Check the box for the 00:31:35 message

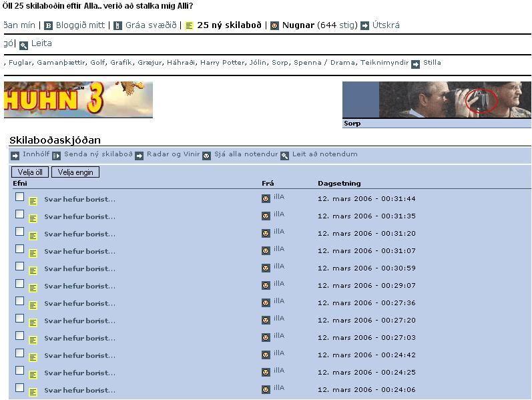[19, 214]
